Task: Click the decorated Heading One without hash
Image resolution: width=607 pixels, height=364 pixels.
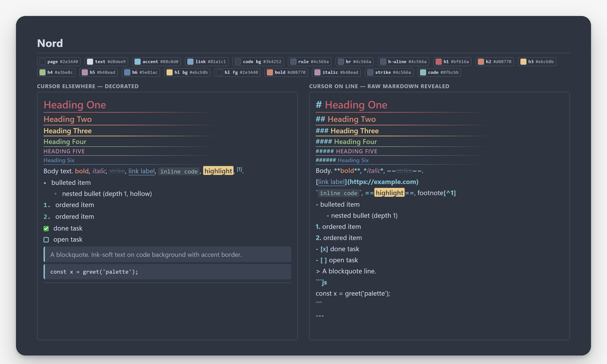Action: pos(75,105)
